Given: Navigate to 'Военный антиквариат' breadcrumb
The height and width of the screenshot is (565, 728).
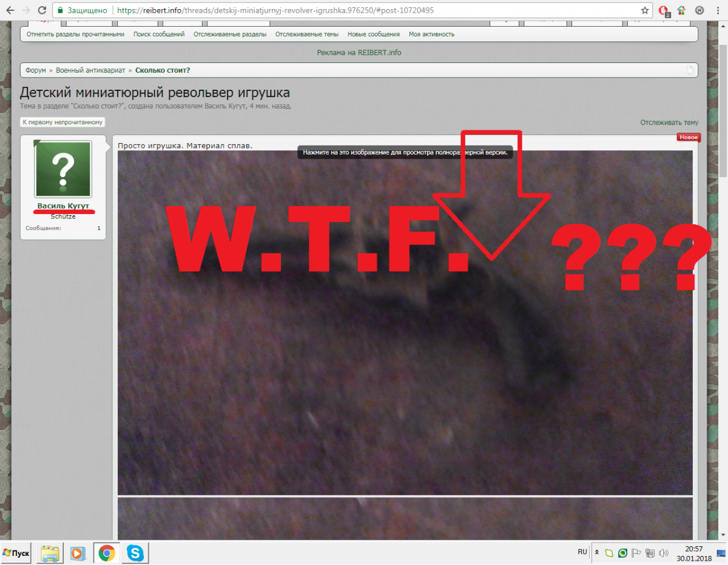Looking at the screenshot, I should coord(90,70).
